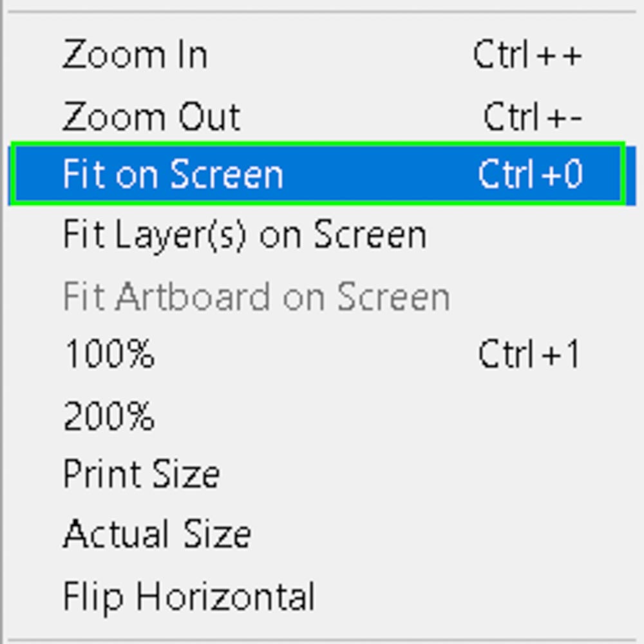Use the Ctrl+0 Fit on Screen item
This screenshot has width=644, height=644.
tap(532, 175)
